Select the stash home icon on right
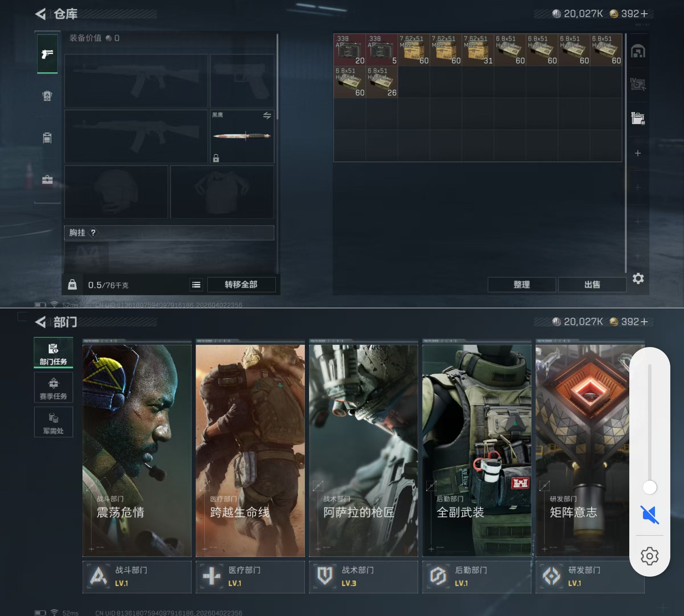Viewport: 684px width, 616px height. [x=638, y=51]
